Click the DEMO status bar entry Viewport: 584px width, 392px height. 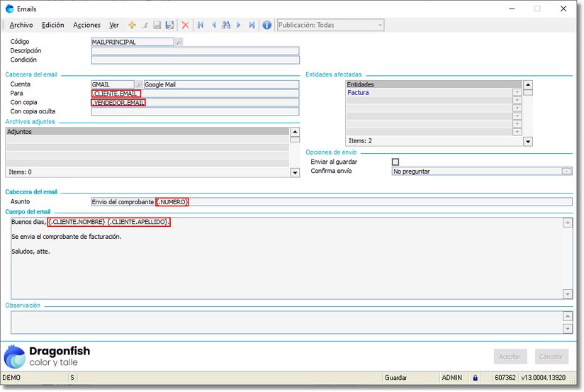(x=11, y=377)
